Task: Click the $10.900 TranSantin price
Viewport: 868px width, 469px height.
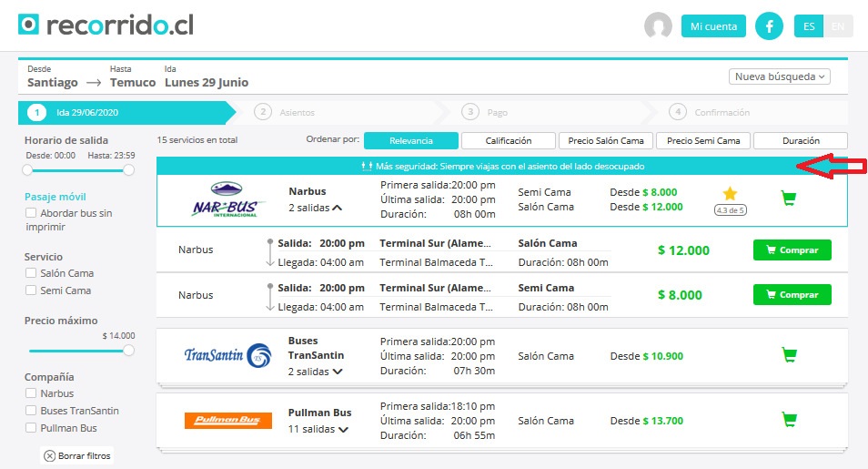Action: [662, 356]
